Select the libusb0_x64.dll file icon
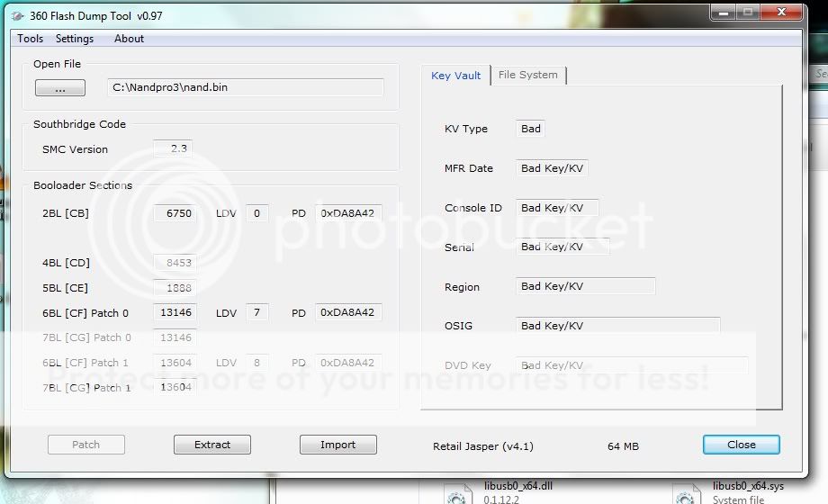The height and width of the screenshot is (504, 828). click(458, 494)
